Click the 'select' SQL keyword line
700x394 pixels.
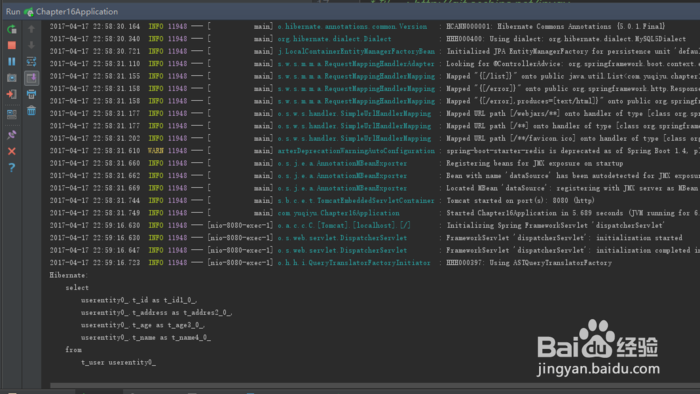pyautogui.click(x=77, y=288)
